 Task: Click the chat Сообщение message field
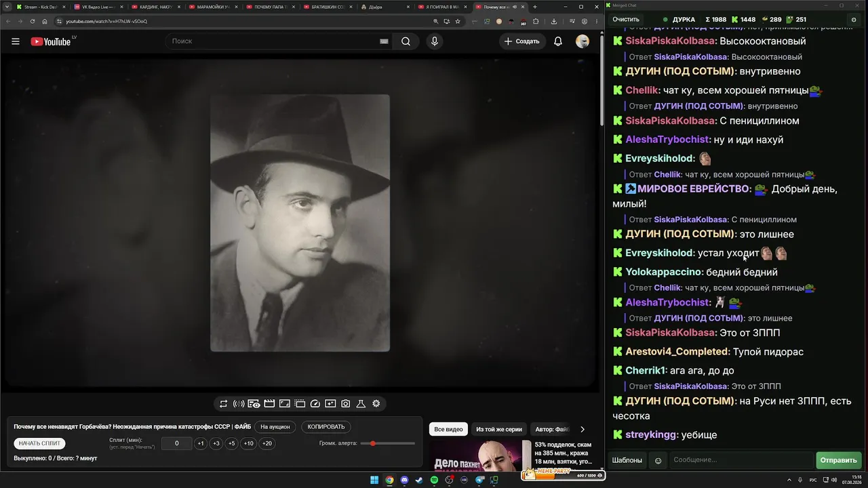(x=741, y=460)
